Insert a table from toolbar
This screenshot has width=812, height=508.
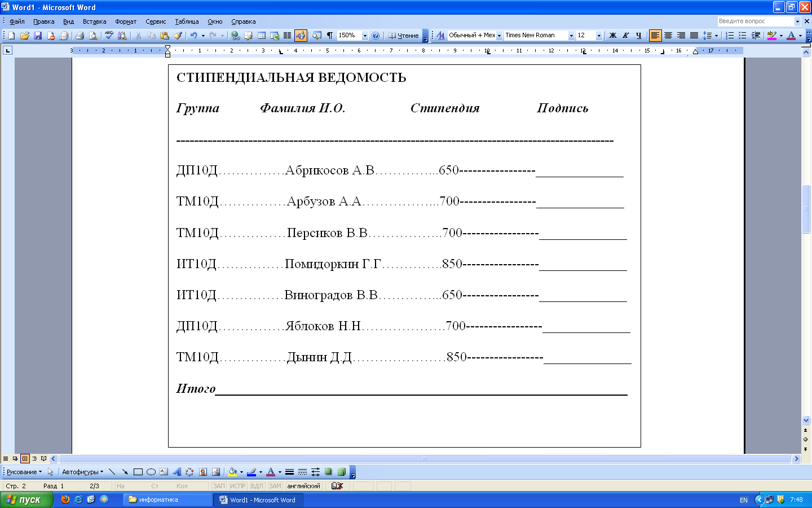[x=262, y=36]
